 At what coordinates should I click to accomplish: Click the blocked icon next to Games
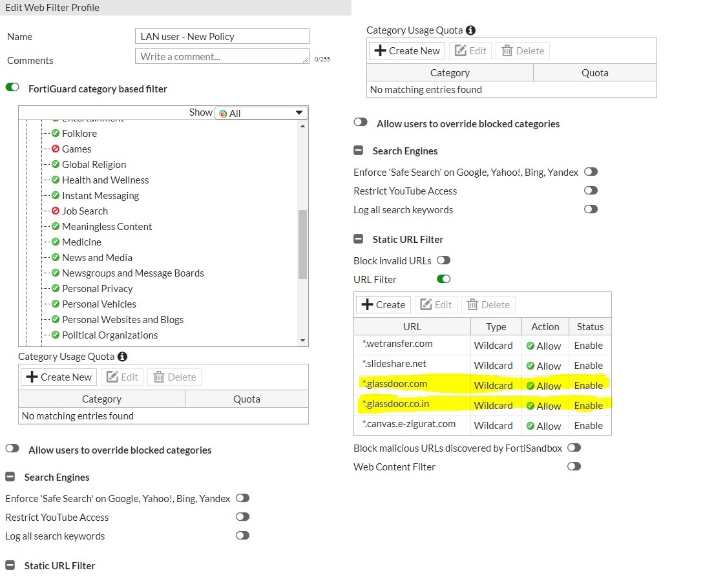pyautogui.click(x=56, y=149)
